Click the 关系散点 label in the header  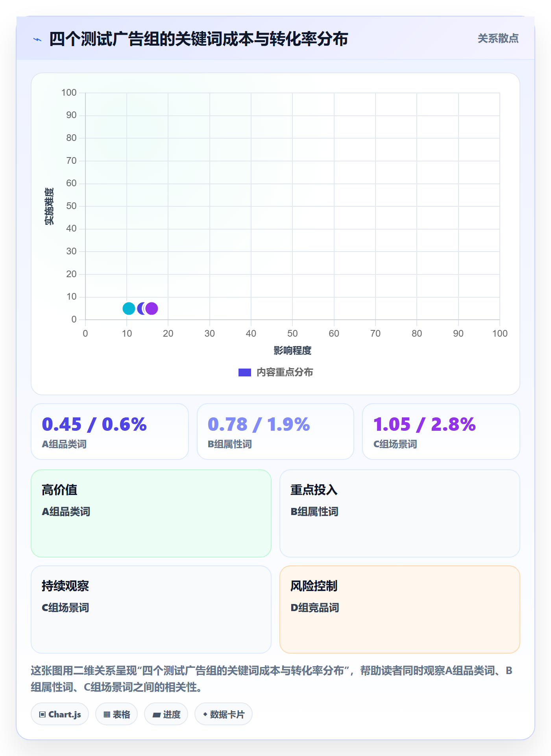click(x=498, y=39)
